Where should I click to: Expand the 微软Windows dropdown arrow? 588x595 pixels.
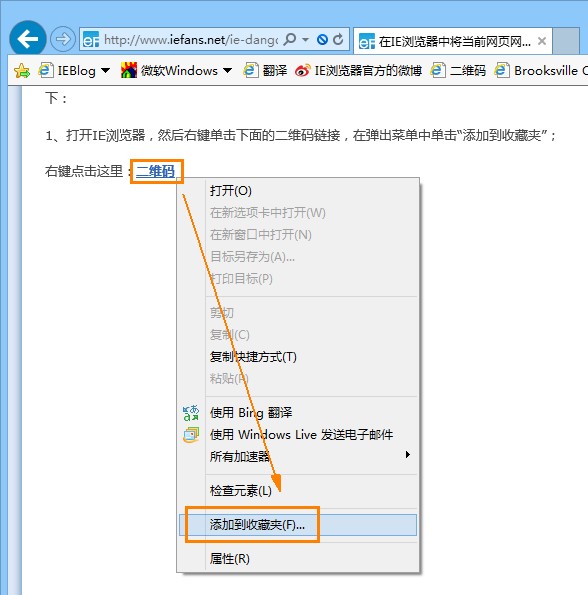click(x=227, y=71)
